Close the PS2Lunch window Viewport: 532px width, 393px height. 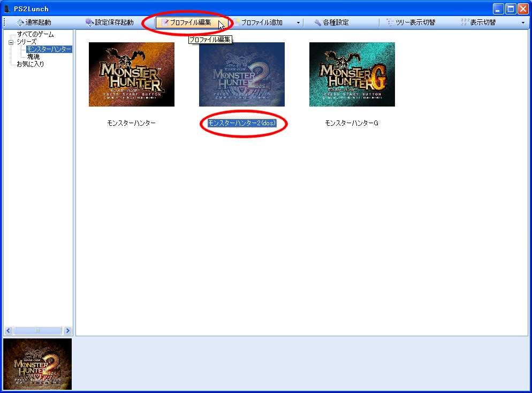pyautogui.click(x=523, y=9)
